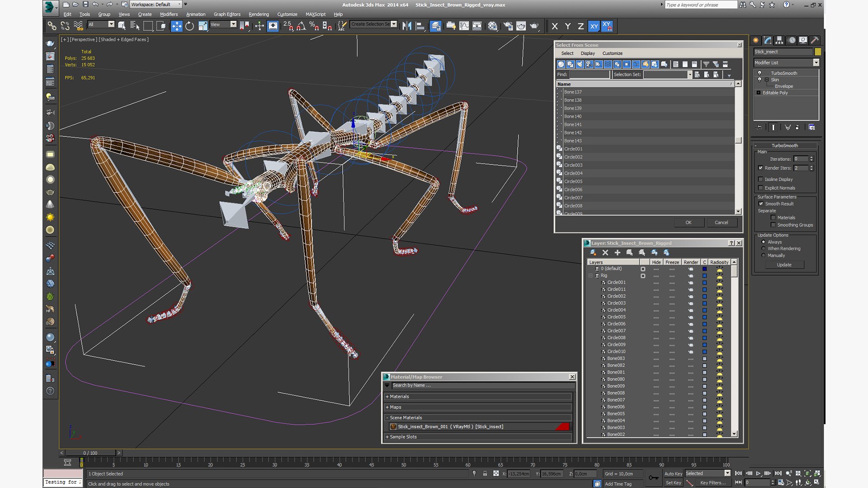868x488 pixels.
Task: Click the 0 (default) layer color swatch
Action: (704, 269)
